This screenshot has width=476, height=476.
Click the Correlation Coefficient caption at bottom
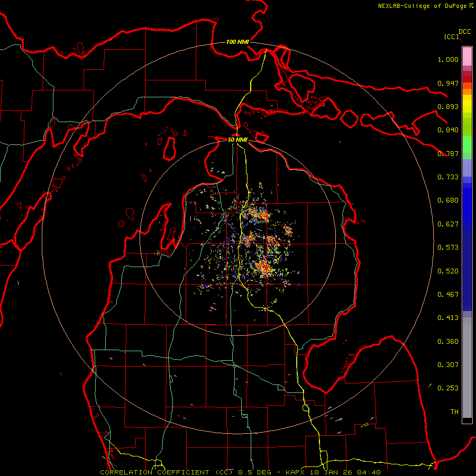(240, 472)
